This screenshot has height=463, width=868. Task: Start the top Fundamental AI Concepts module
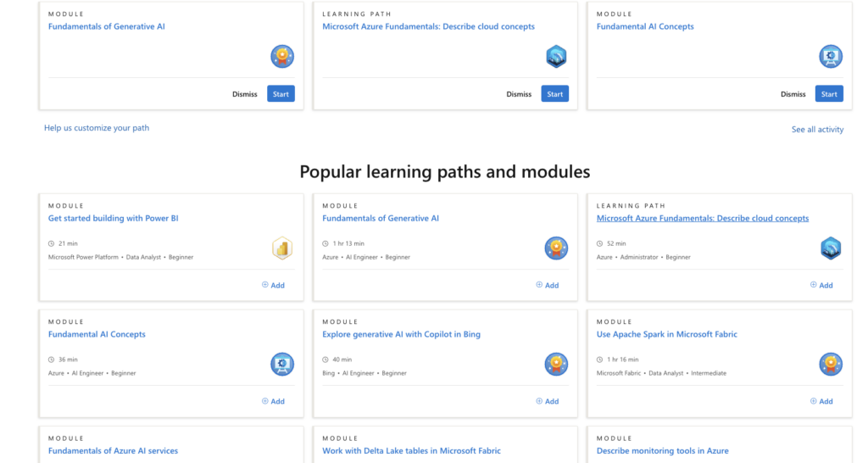point(829,94)
